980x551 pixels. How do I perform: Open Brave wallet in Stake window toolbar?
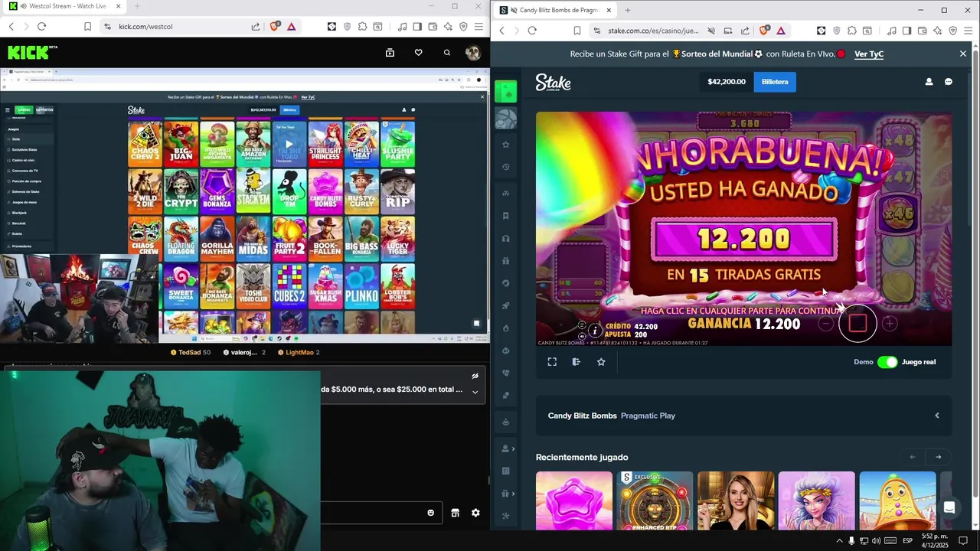coord(922,31)
